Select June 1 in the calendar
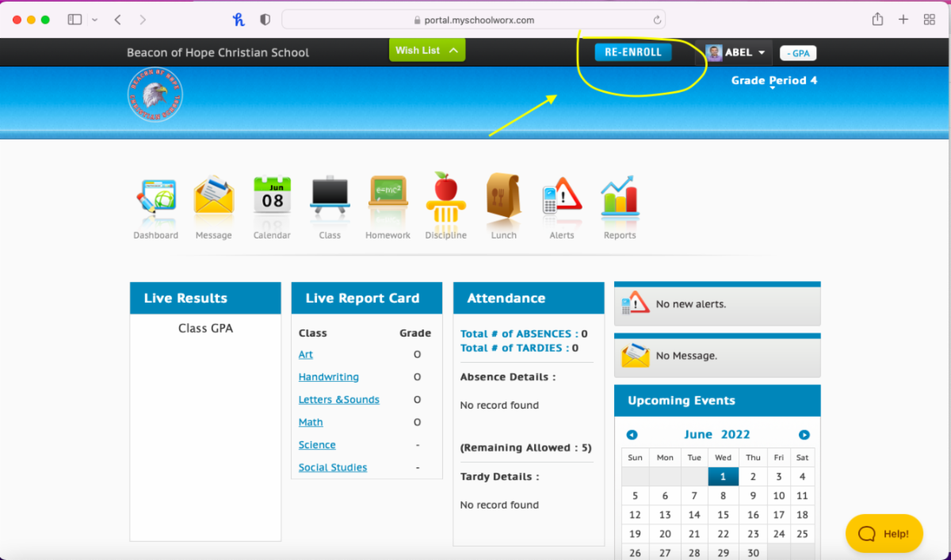 [723, 476]
